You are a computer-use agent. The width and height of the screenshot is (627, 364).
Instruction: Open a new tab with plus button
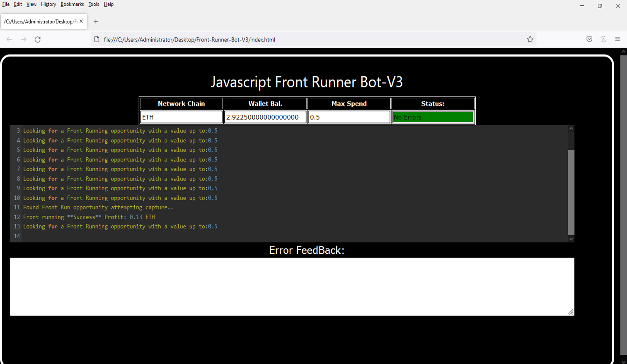96,22
